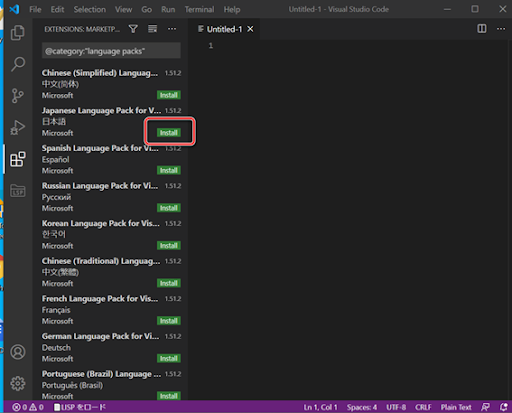
Task: Click the split editor icon
Action: (482, 29)
